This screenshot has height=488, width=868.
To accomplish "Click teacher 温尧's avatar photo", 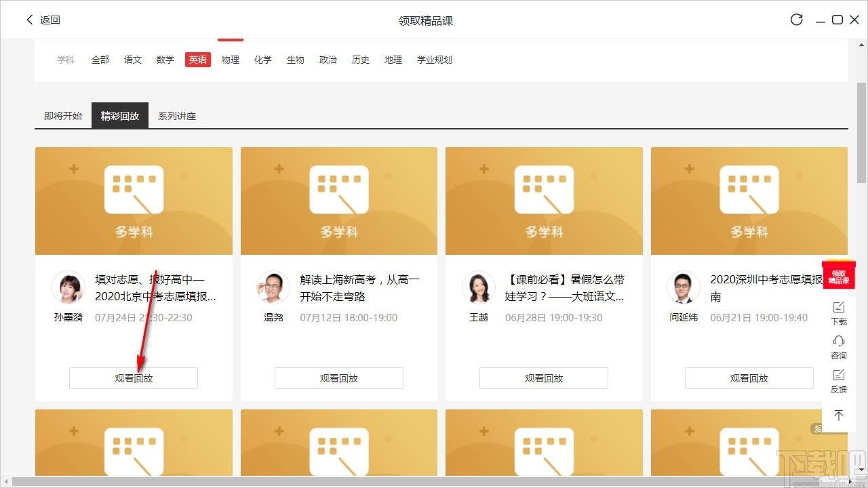I will 273,288.
